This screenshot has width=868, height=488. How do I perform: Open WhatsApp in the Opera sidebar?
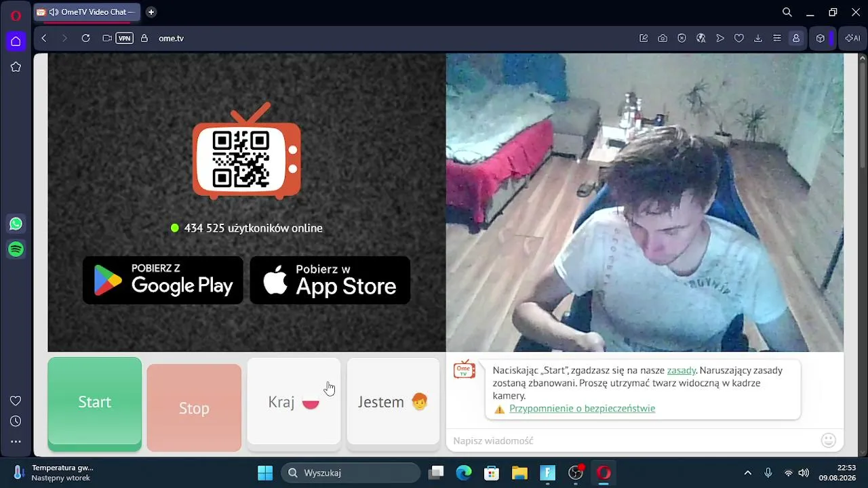pos(16,224)
